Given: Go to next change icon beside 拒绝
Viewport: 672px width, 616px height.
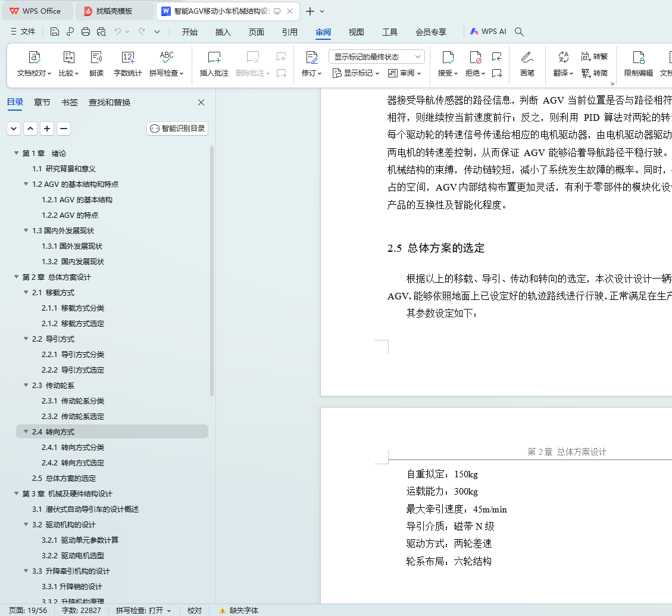Looking at the screenshot, I should [x=497, y=73].
